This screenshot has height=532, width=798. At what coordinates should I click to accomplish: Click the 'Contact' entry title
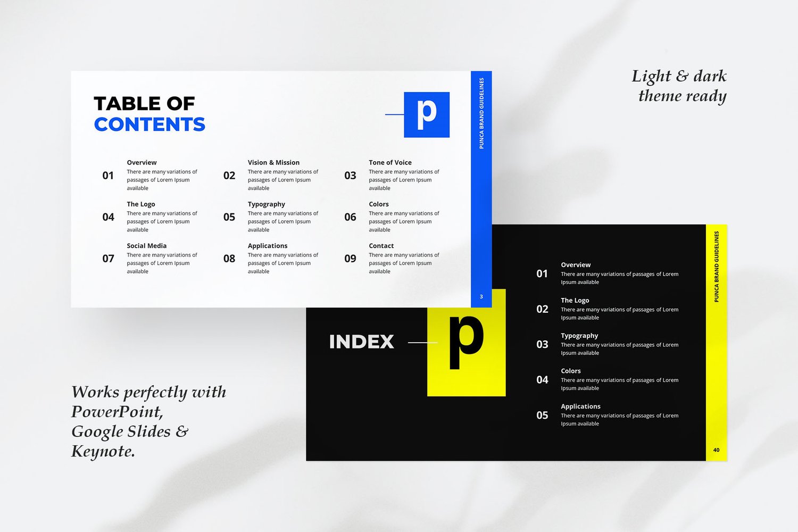pyautogui.click(x=381, y=246)
